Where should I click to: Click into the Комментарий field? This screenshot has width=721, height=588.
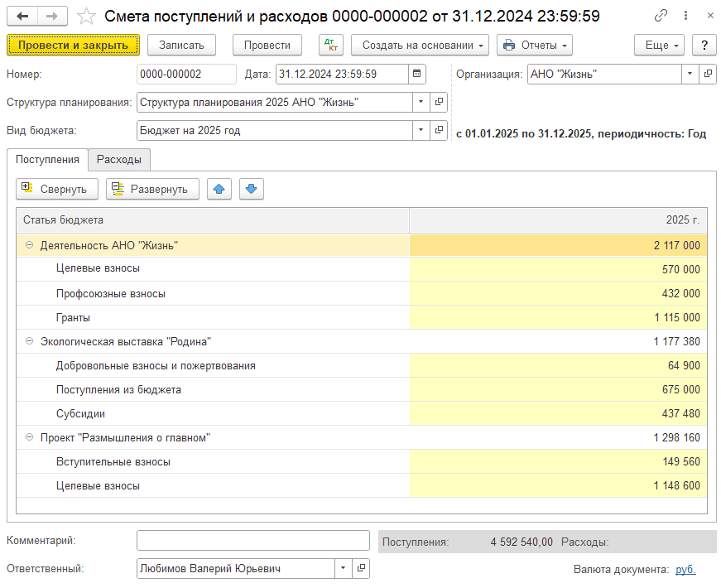pos(252,541)
